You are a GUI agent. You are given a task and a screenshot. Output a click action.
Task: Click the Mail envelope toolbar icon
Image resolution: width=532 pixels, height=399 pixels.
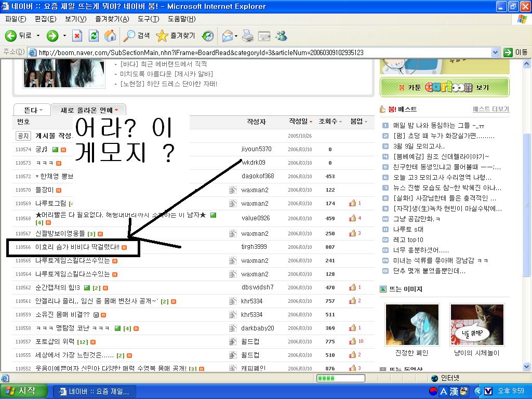coord(228,36)
